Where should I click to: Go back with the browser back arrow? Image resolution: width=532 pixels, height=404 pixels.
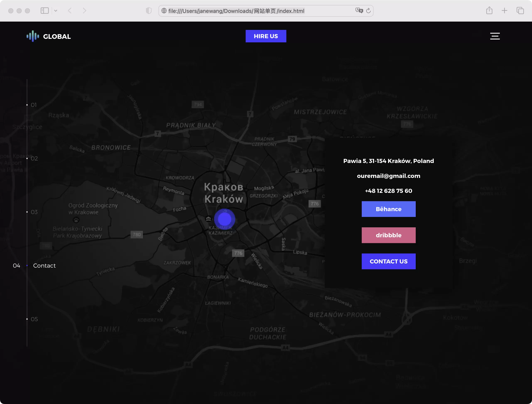click(x=70, y=11)
